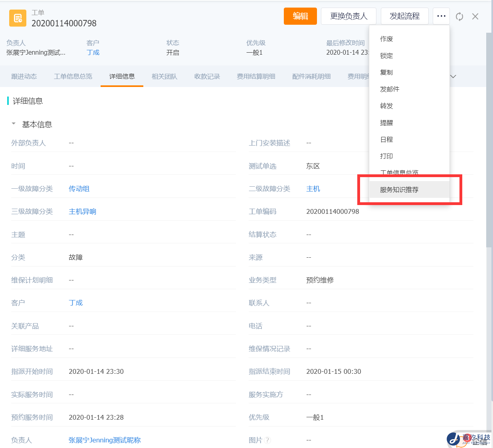Select 日程 menu entry

click(x=409, y=139)
